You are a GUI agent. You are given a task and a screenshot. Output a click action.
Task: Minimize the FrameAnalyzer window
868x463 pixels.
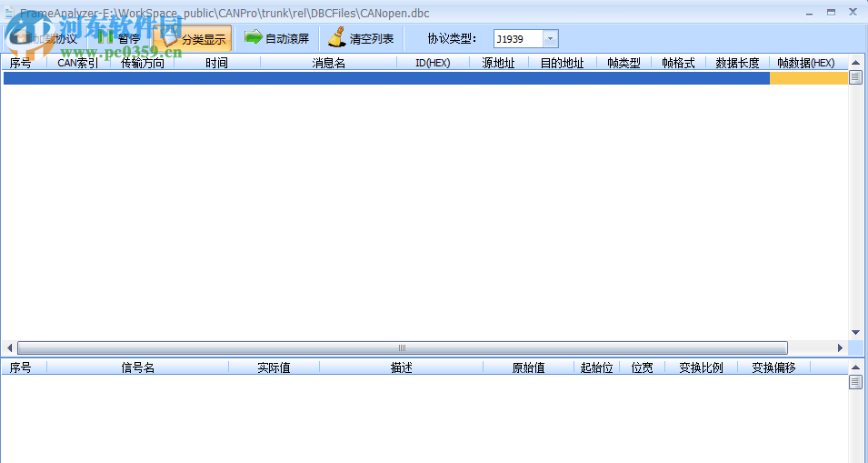click(x=809, y=12)
